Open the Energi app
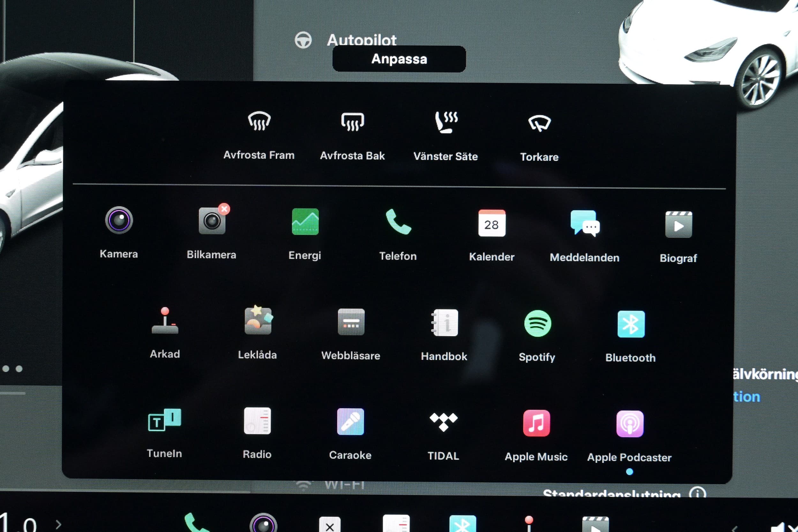798x532 pixels. (x=305, y=221)
